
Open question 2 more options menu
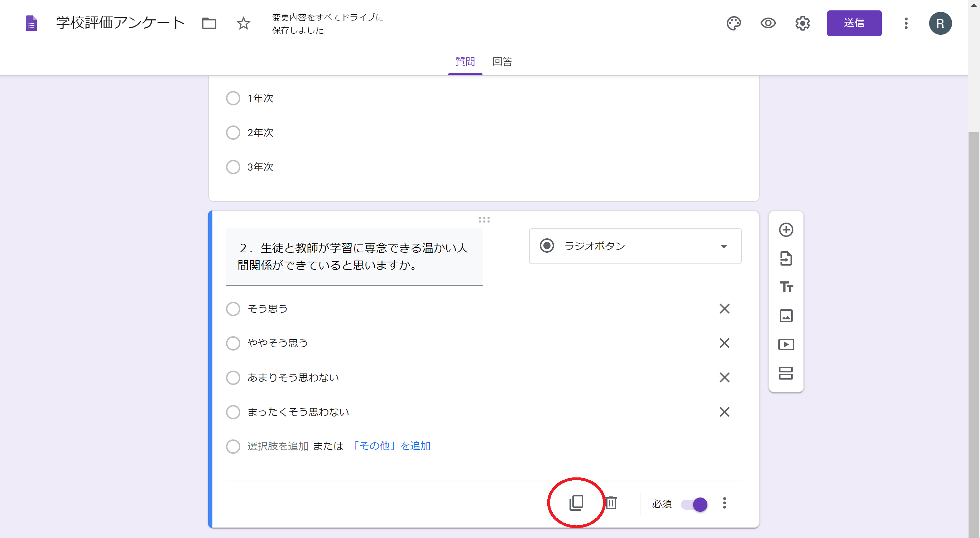pyautogui.click(x=724, y=503)
